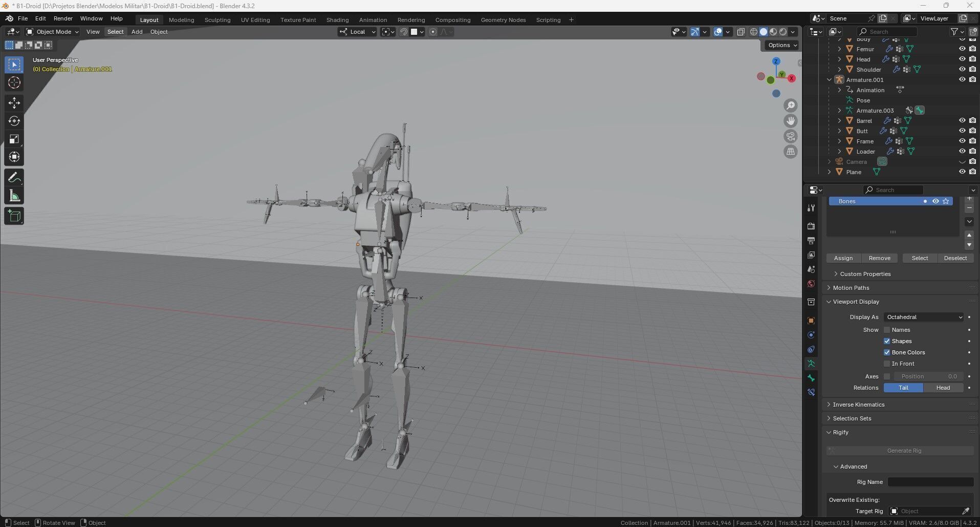Toggle X-ray display in the viewport header
This screenshot has height=527, width=980.
[741, 32]
